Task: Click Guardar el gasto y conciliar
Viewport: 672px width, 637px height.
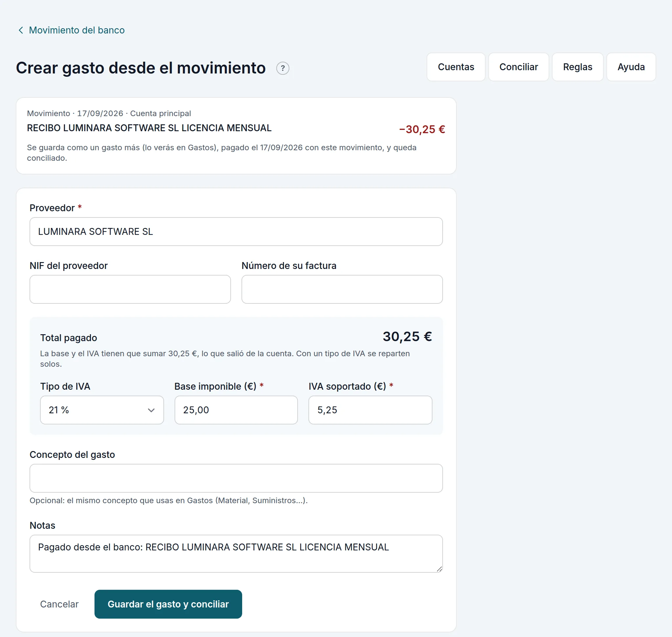Action: (x=168, y=604)
